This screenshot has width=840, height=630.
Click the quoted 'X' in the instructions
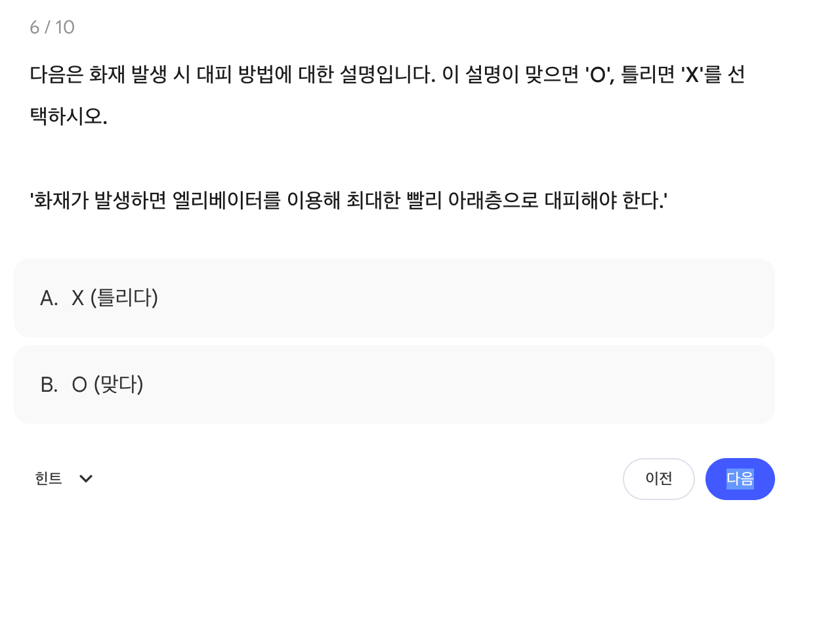pos(692,75)
